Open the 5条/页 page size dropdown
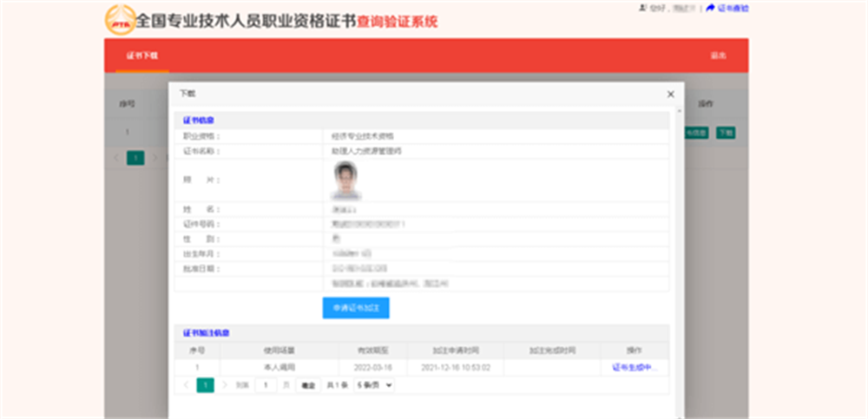The width and height of the screenshot is (868, 419). [374, 385]
